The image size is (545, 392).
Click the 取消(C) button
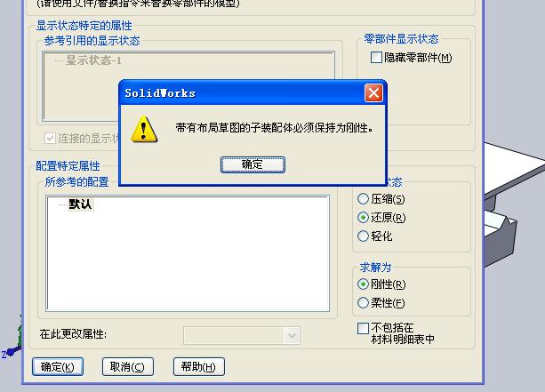tap(127, 366)
